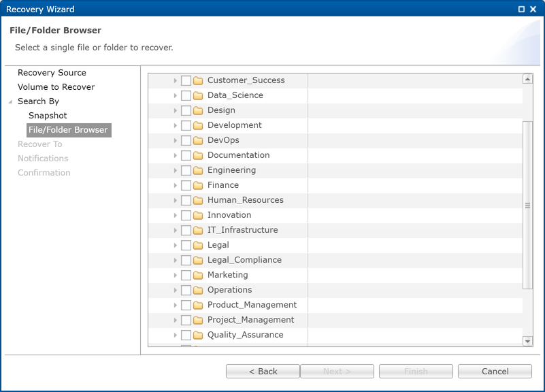This screenshot has width=545, height=392.
Task: Open the Recover To step
Action: (x=40, y=144)
